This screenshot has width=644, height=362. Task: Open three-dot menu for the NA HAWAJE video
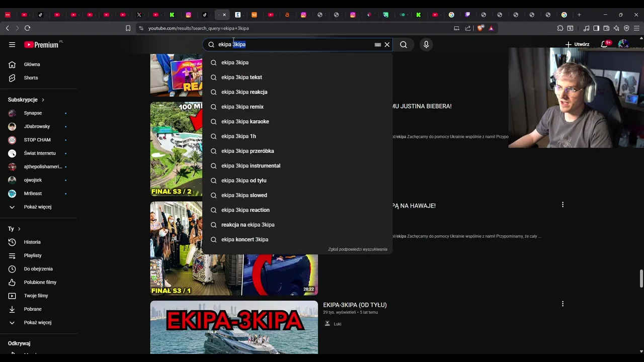[562, 205]
